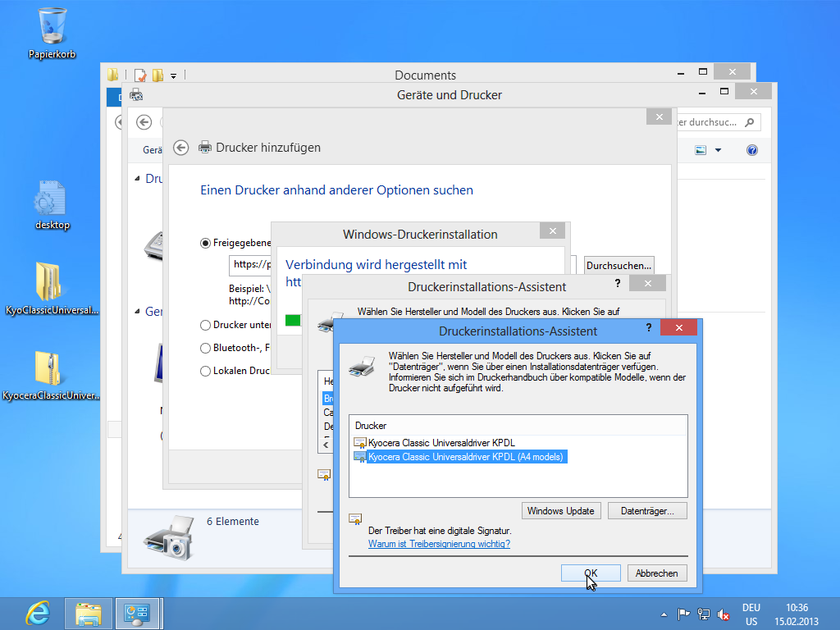Click the folder icon in Documents title bar
840x630 pixels.
[x=112, y=75]
